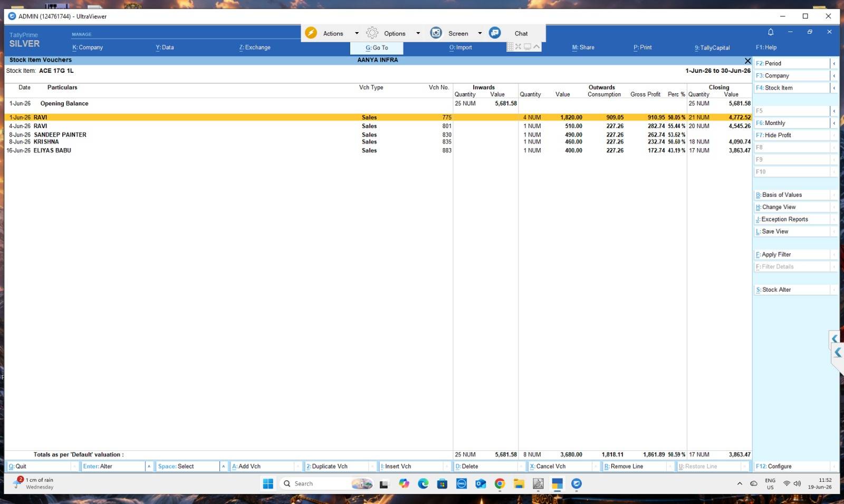Open the P: Print menu

point(642,47)
